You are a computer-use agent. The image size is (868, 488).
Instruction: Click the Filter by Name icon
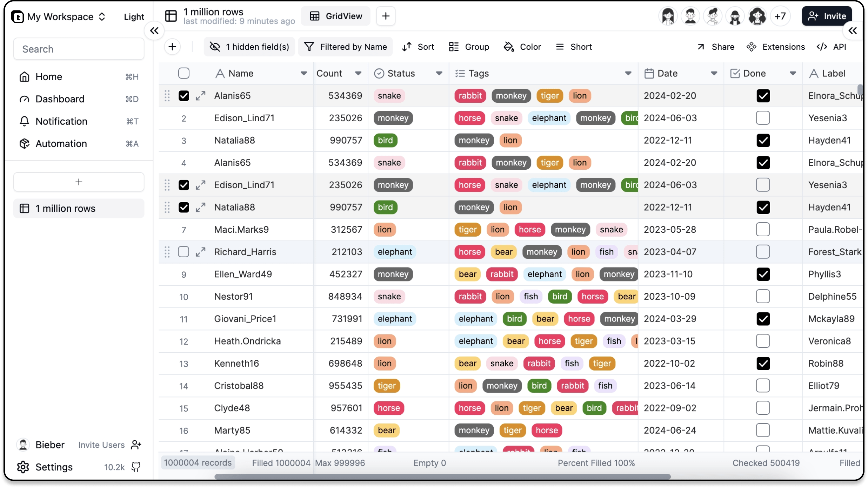[x=310, y=47]
